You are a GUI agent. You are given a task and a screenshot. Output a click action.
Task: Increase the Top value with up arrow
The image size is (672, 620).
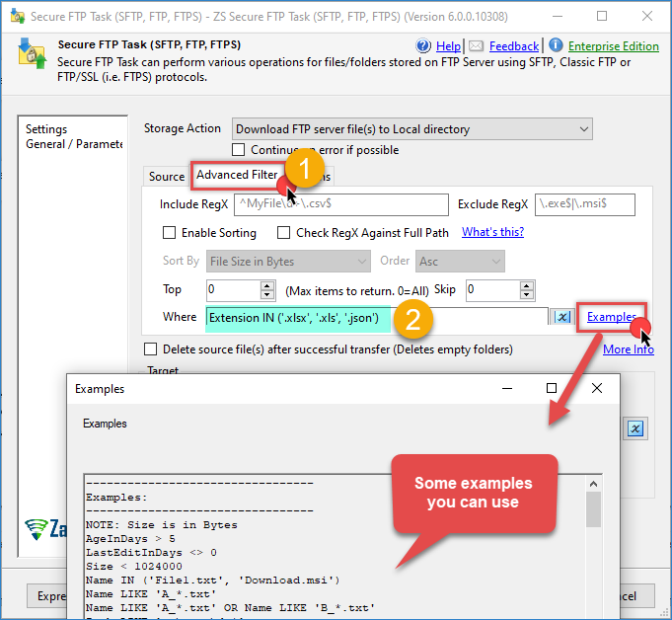267,285
